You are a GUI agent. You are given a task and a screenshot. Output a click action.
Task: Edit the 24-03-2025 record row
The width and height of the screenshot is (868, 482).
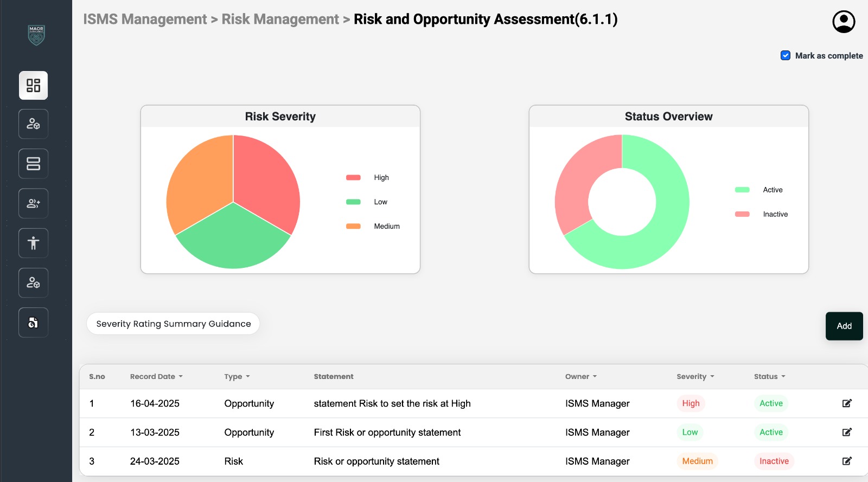(847, 461)
